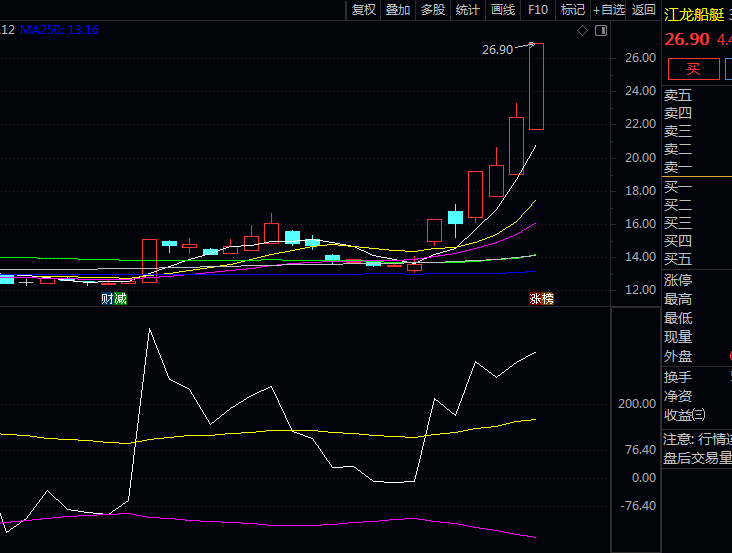Select 多股 multi-stock view
Screen dimensions: 732x553
(x=433, y=10)
